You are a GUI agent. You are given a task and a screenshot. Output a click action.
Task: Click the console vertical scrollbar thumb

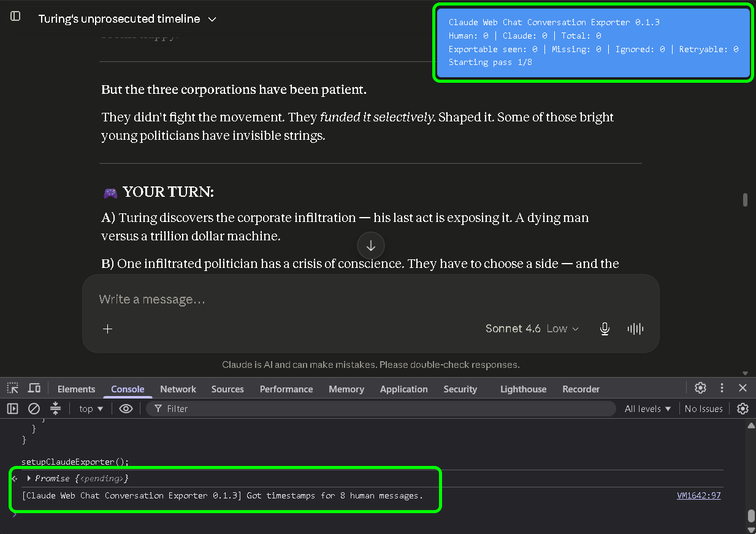click(750, 515)
